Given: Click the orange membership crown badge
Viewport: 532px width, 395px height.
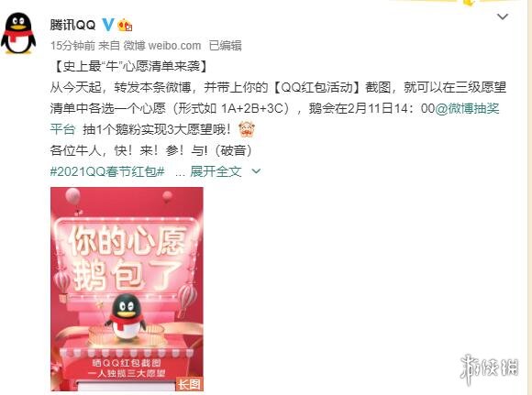Looking at the screenshot, I should click(125, 25).
